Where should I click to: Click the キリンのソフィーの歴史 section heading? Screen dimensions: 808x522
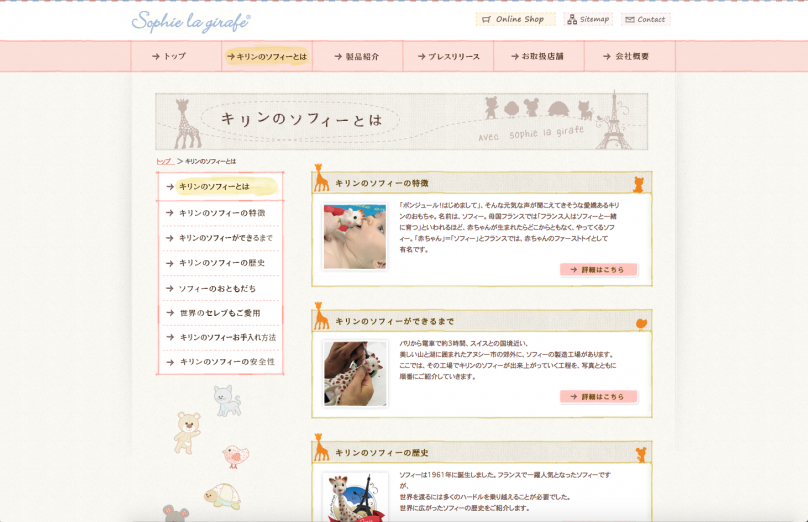tap(382, 452)
